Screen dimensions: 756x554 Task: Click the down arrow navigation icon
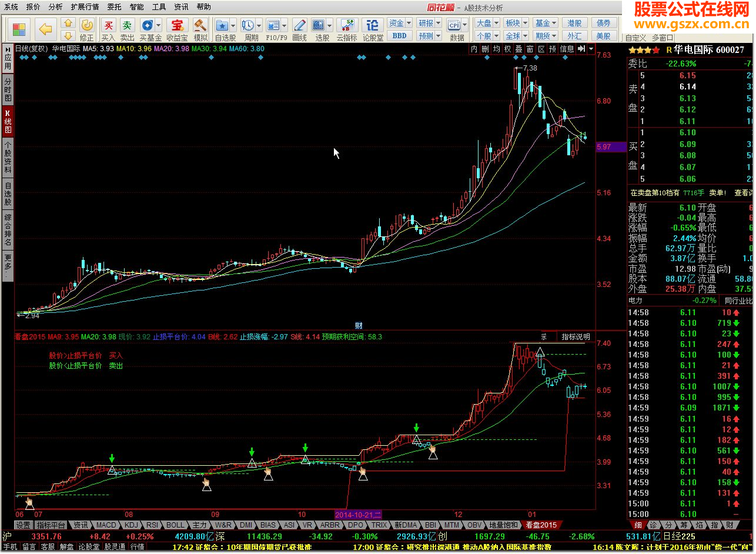(x=68, y=35)
